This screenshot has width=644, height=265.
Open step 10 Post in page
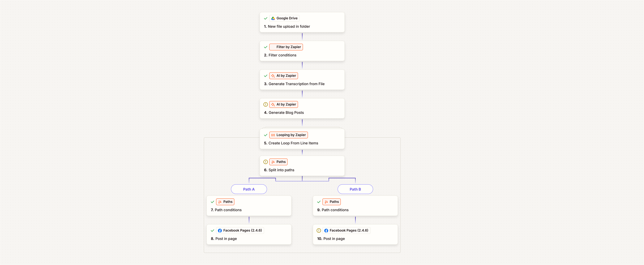pyautogui.click(x=355, y=235)
